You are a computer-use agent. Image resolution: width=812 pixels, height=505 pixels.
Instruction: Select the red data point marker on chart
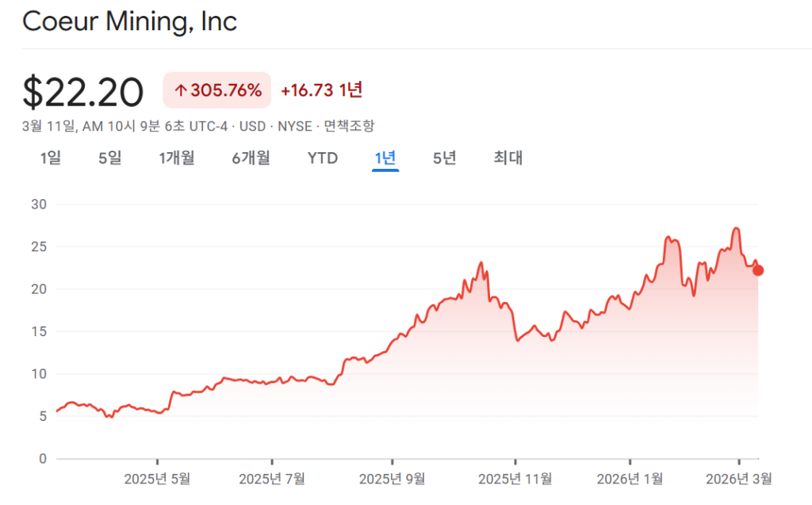[757, 270]
